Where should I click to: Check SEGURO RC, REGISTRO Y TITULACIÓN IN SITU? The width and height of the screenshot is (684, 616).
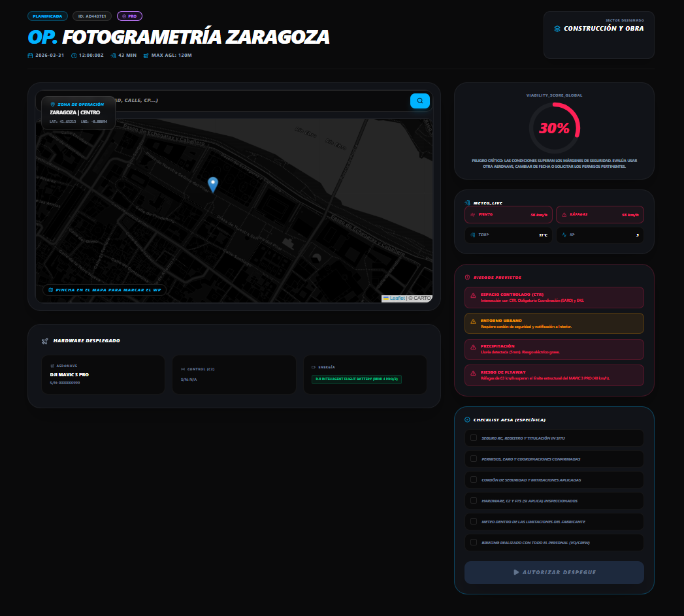(473, 438)
